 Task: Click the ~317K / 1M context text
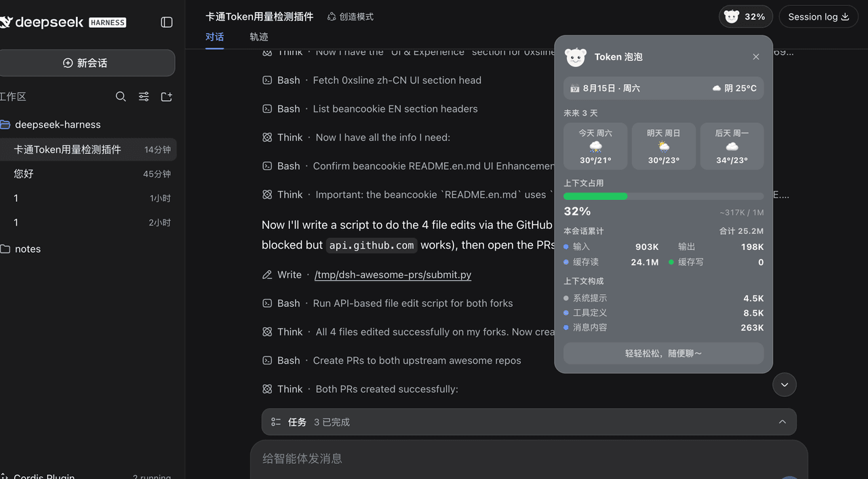742,213
